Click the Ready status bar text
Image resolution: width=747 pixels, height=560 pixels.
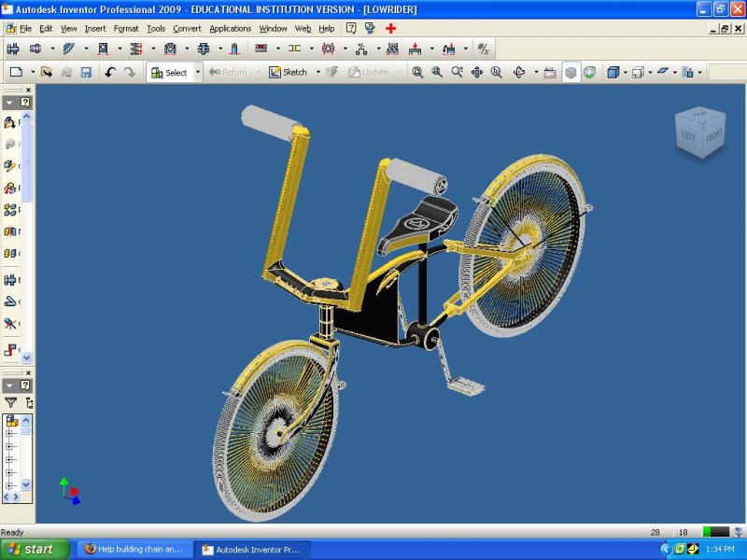pyautogui.click(x=12, y=532)
